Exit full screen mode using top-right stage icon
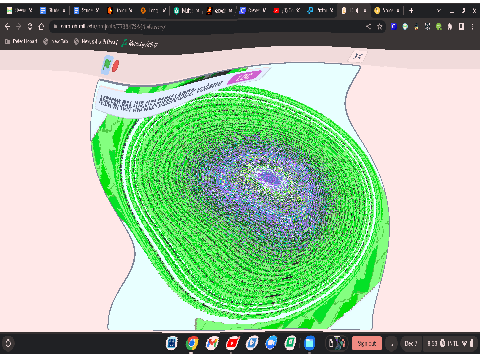The width and height of the screenshot is (480, 360). (x=358, y=56)
